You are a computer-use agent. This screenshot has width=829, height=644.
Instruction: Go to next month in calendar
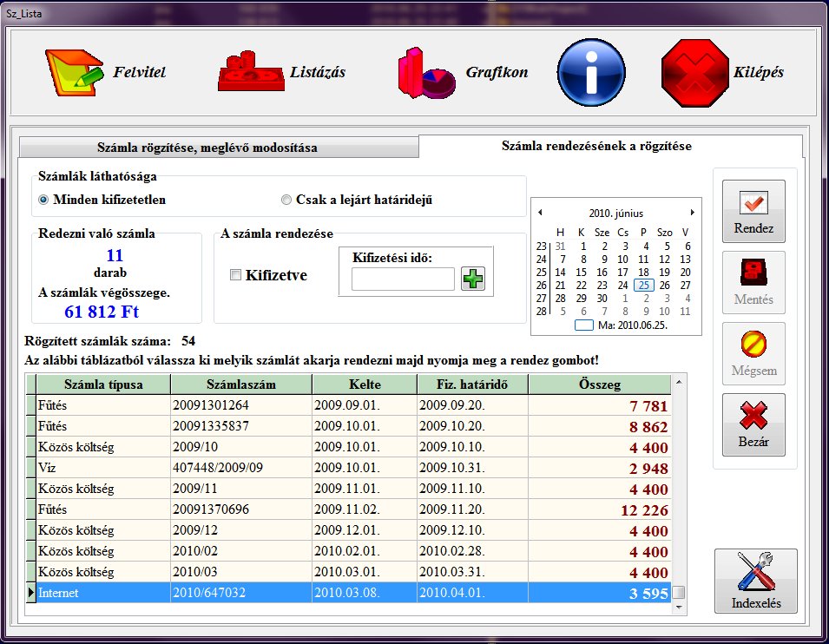692,213
